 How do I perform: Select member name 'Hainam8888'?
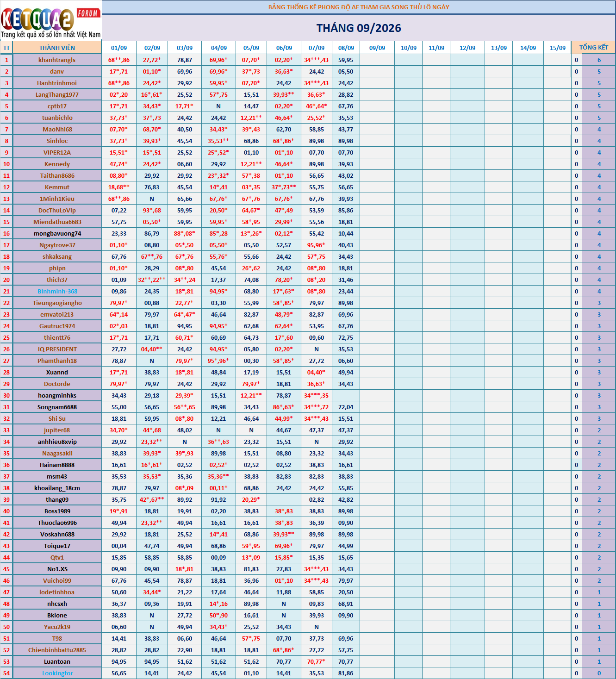57,465
